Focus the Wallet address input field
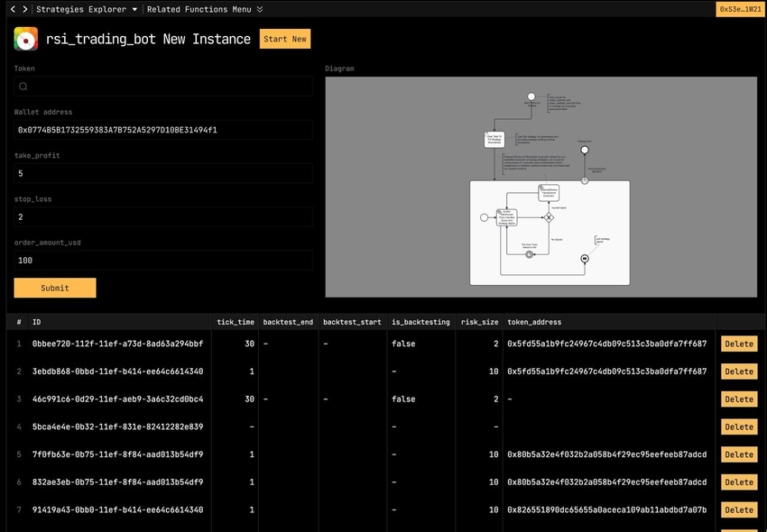 click(x=162, y=130)
